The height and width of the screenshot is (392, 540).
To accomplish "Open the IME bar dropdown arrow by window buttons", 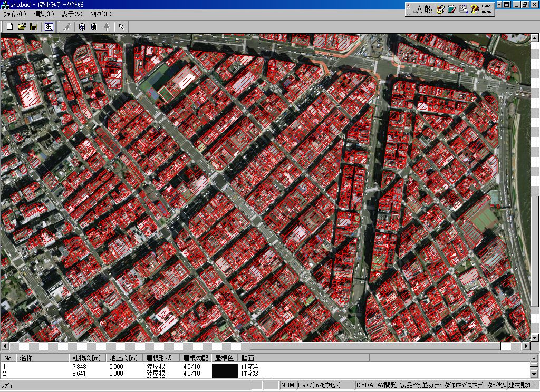I will (499, 5).
